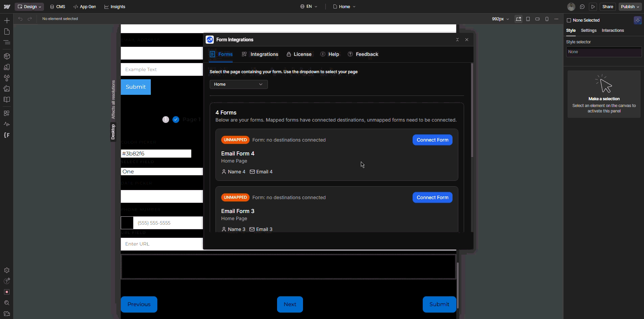
Task: Click the None Selected checkbox icon
Action: (x=569, y=20)
